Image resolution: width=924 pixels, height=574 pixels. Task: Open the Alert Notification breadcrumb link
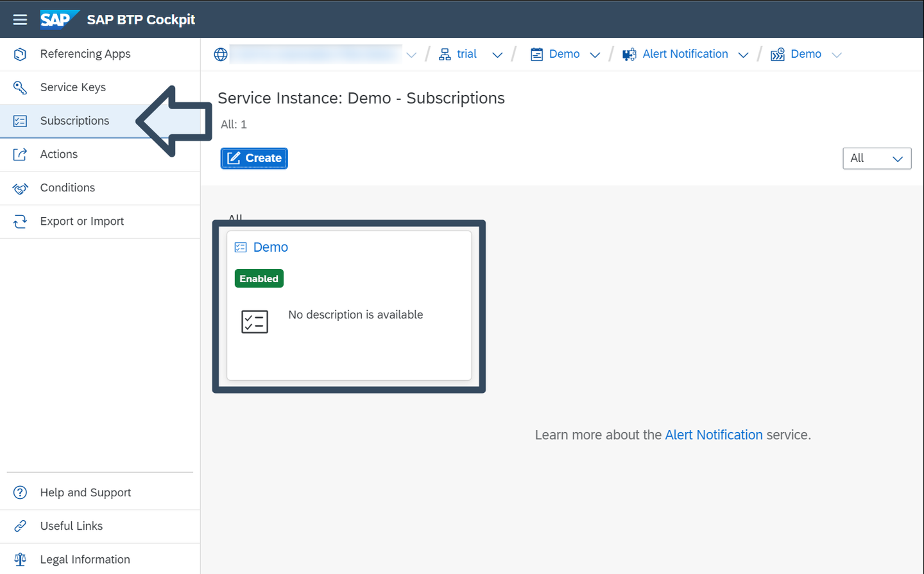click(685, 54)
